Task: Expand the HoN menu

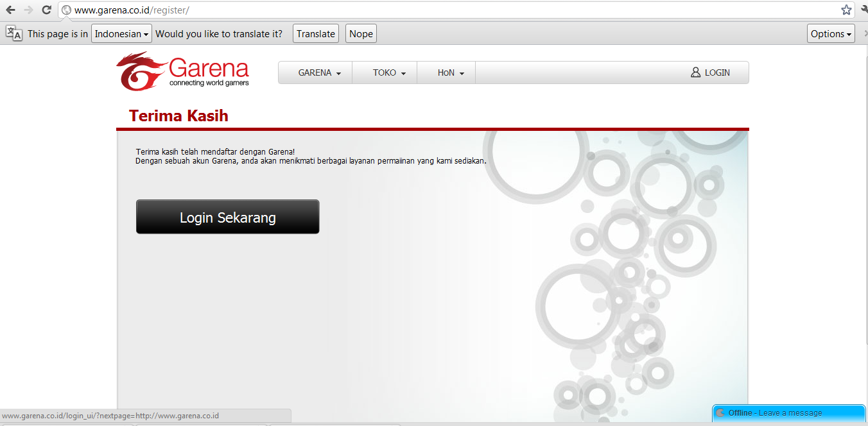Action: click(446, 72)
